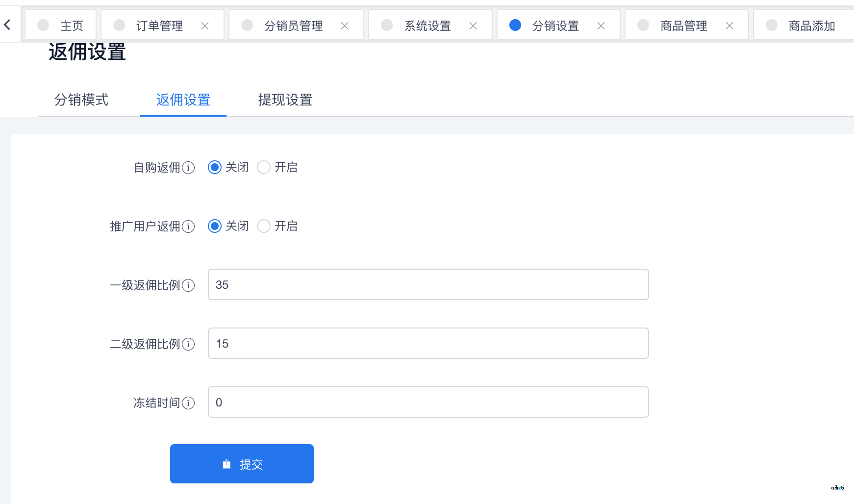The height and width of the screenshot is (504, 854).
Task: Set 推广用户返佣 to 开启
Action: pyautogui.click(x=264, y=226)
